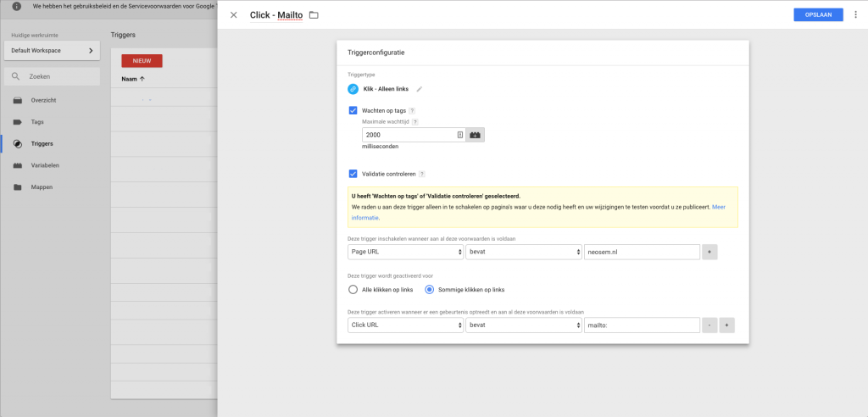Open the Page URL variable dropdown
This screenshot has height=417, width=868.
406,252
